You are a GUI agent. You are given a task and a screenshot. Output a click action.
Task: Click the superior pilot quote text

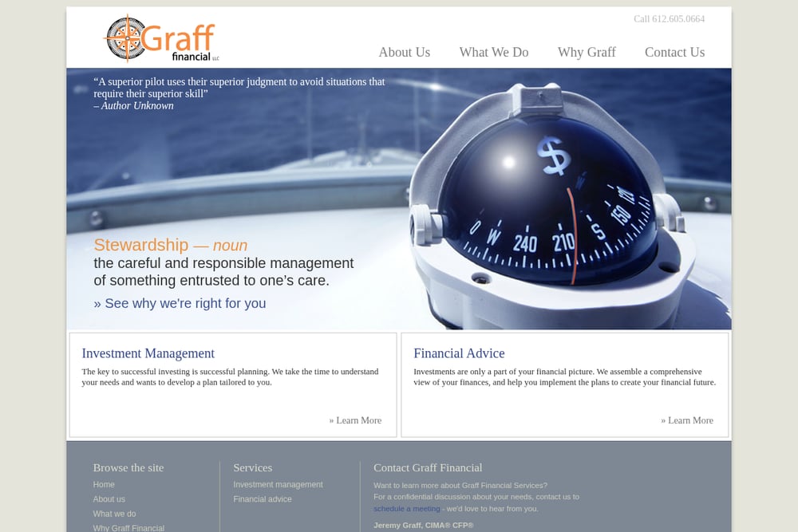point(239,88)
